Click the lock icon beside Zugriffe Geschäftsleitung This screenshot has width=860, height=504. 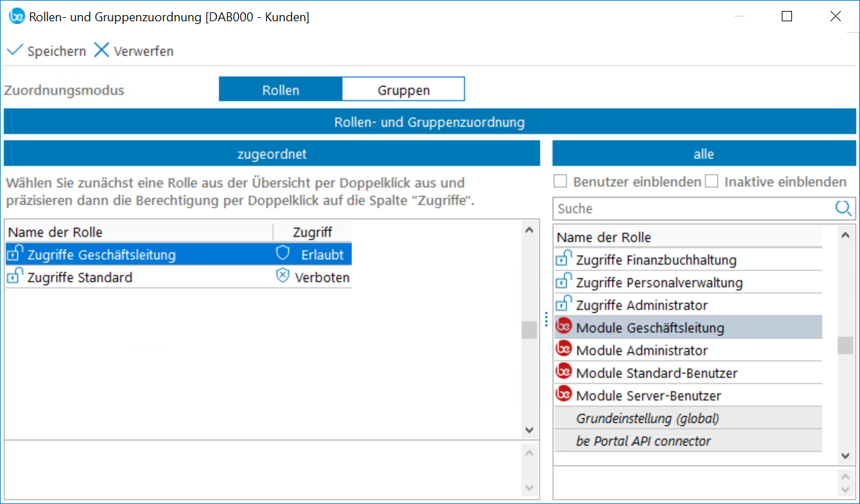[x=14, y=254]
